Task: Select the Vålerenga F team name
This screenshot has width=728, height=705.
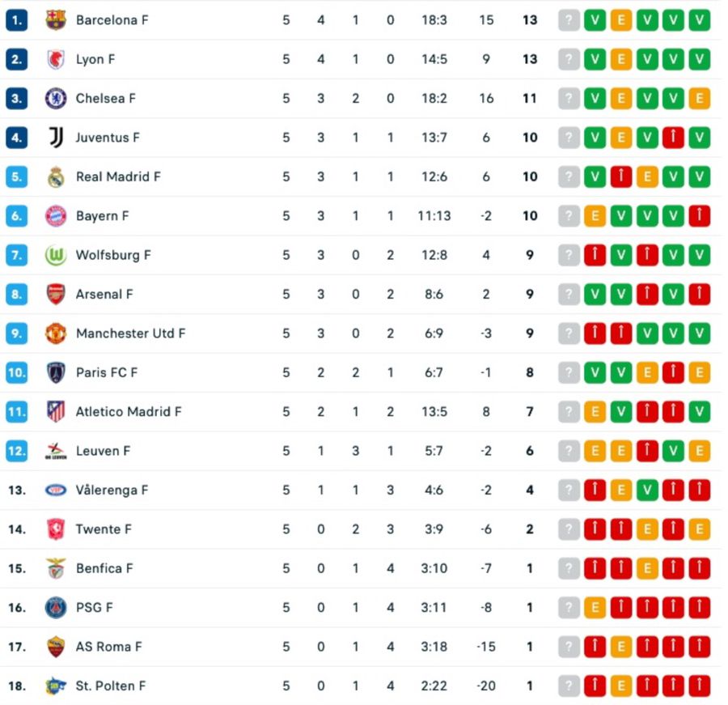Action: pyautogui.click(x=112, y=490)
